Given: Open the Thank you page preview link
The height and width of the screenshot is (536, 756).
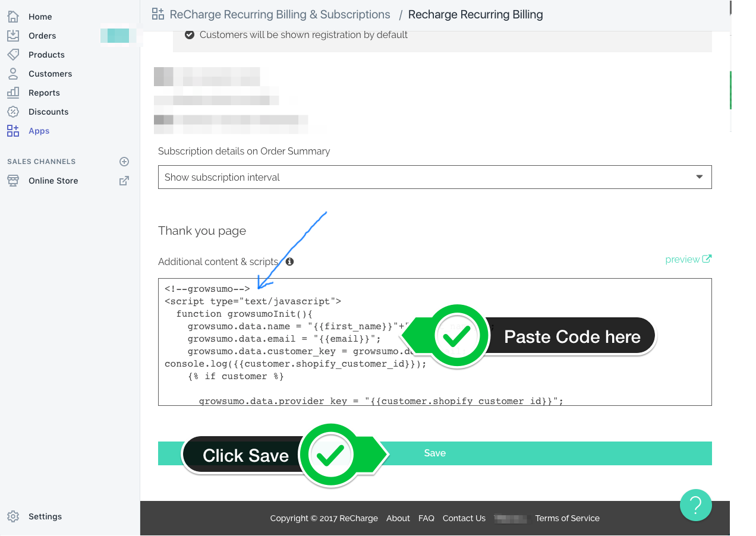Looking at the screenshot, I should (688, 259).
